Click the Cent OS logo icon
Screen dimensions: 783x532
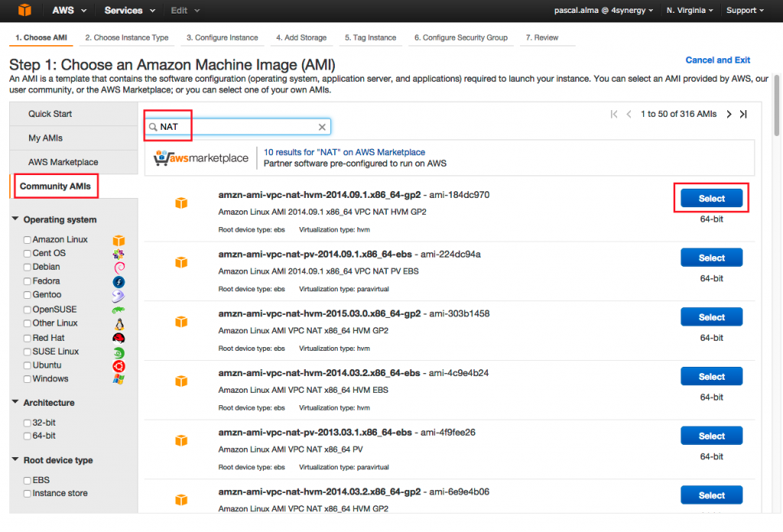click(x=119, y=254)
